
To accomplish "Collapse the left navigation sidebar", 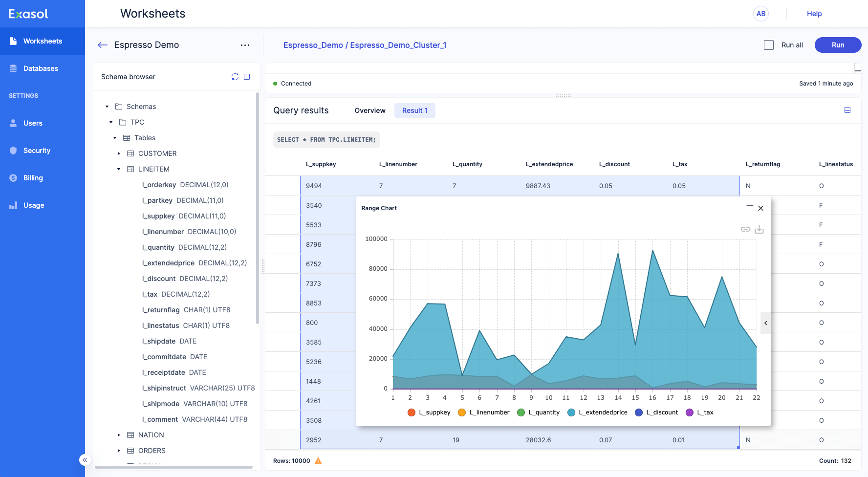I will pos(85,460).
